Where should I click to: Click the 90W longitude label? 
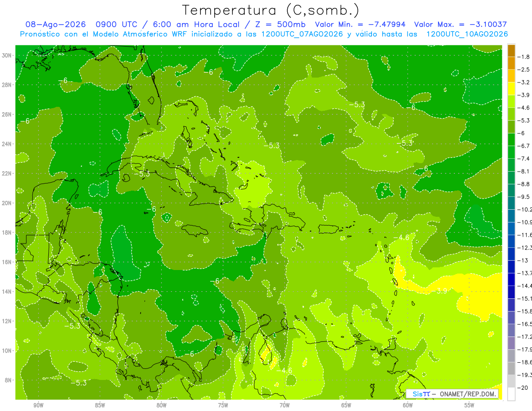pos(39,405)
